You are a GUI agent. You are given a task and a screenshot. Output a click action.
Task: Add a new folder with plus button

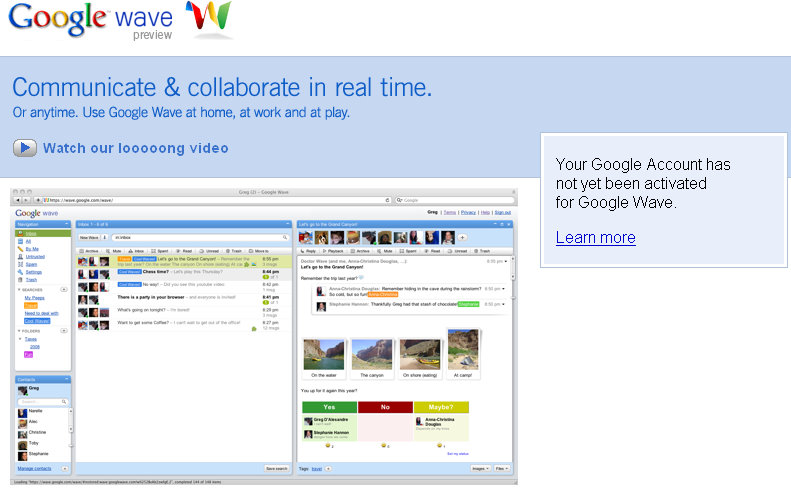(x=64, y=331)
